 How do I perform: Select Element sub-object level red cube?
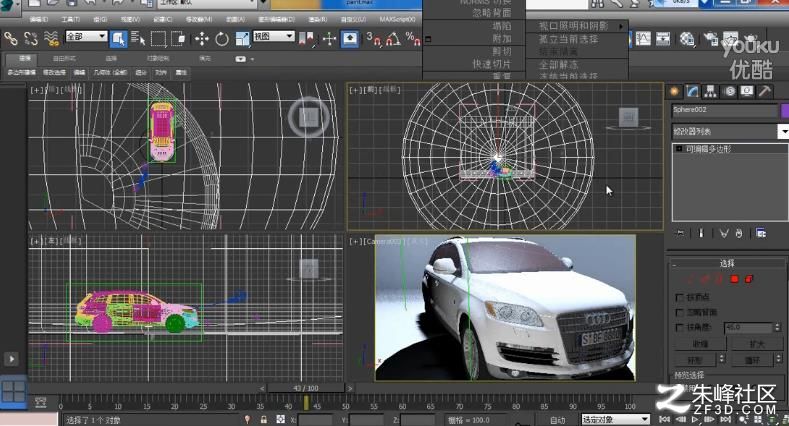coord(749,279)
